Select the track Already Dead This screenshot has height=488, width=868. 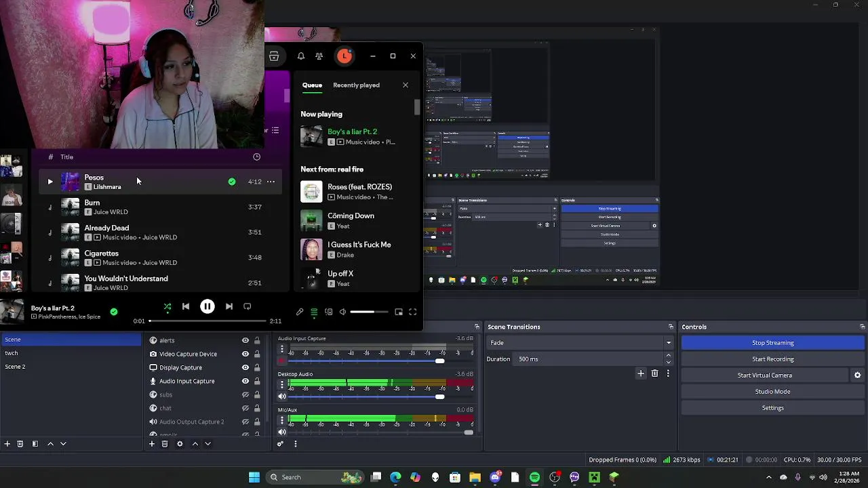159,232
